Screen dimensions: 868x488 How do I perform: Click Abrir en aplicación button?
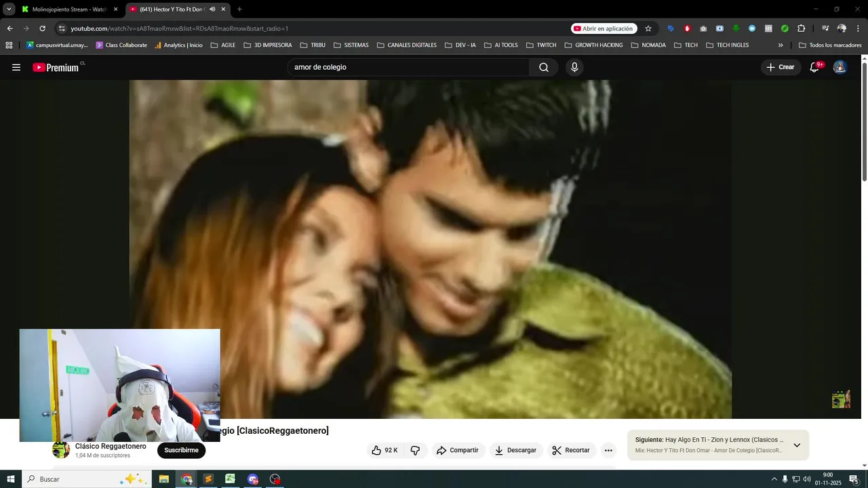tap(604, 28)
